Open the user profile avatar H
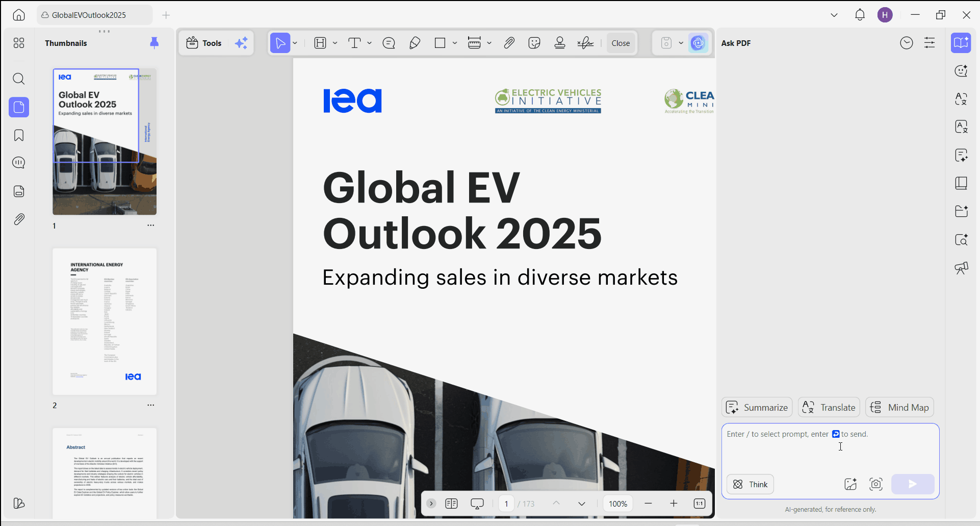The width and height of the screenshot is (980, 526). click(x=885, y=15)
